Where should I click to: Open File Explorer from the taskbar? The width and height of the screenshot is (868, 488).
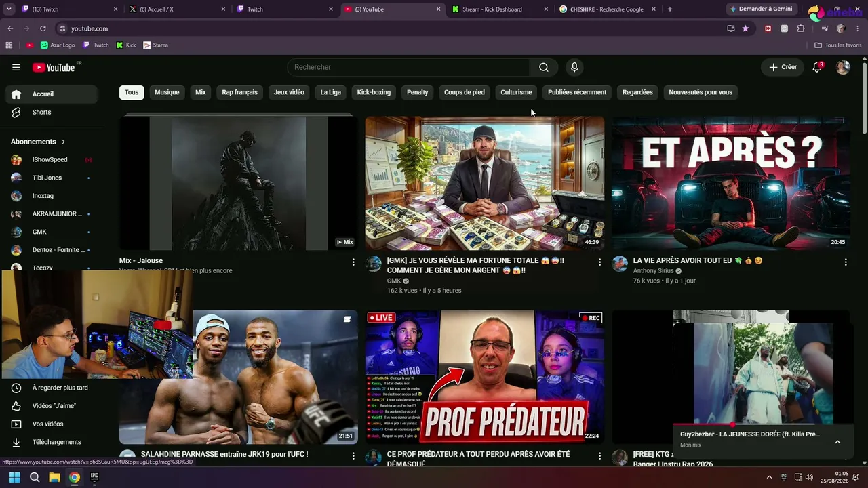(54, 477)
